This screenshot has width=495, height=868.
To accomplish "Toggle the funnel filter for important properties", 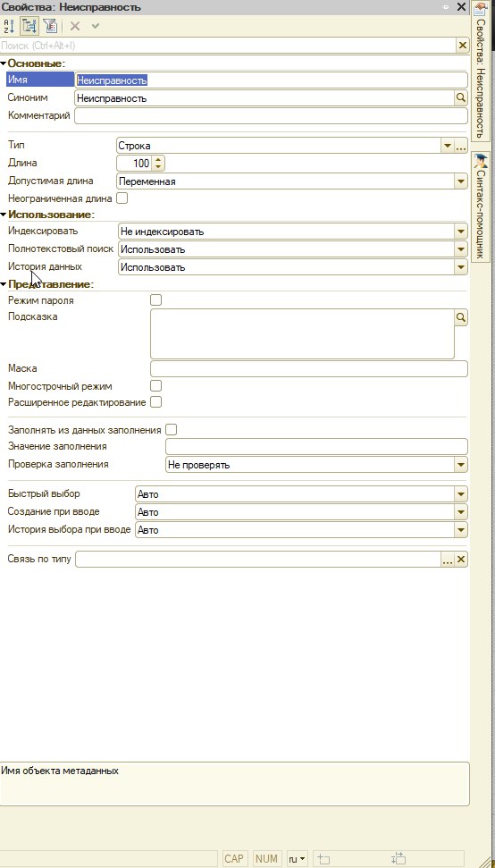I will [x=50, y=25].
